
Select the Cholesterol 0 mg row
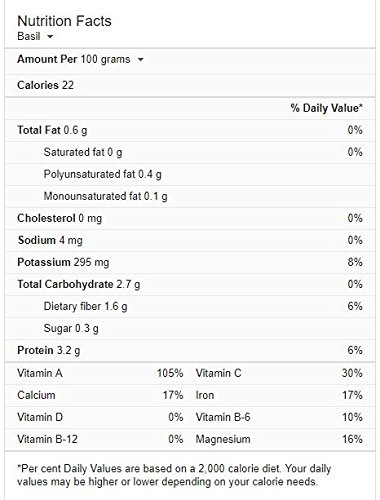[190, 218]
